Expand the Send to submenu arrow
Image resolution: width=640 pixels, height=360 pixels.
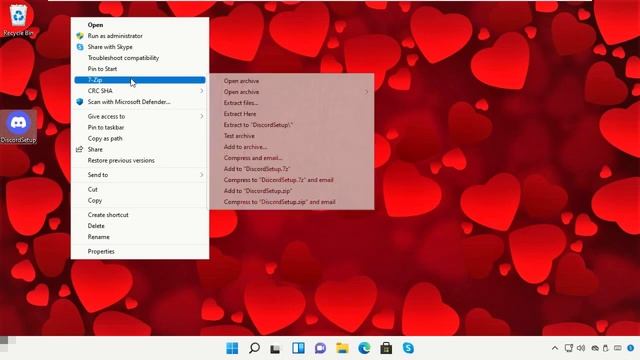[202, 175]
